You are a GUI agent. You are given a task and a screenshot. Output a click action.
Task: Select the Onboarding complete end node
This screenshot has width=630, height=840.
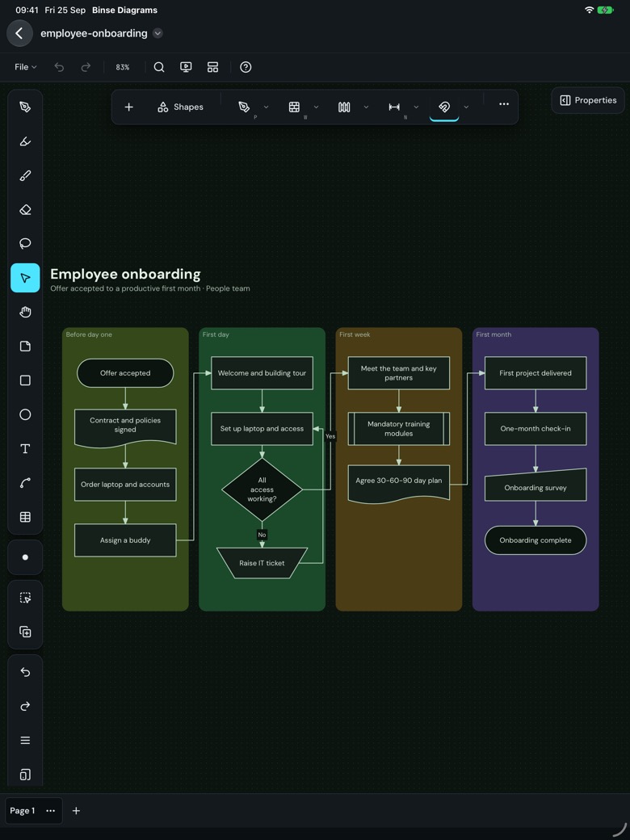click(535, 540)
